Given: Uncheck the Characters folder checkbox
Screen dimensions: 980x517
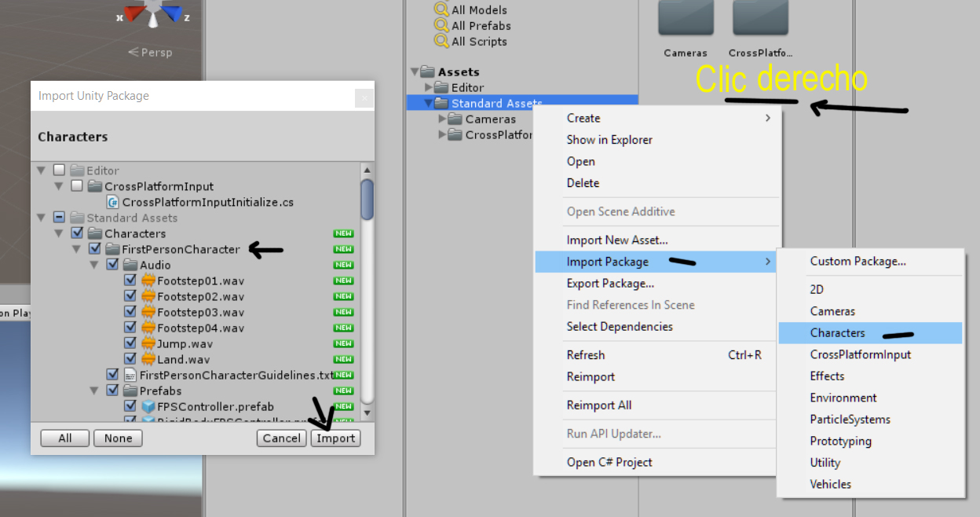Looking at the screenshot, I should click(x=76, y=233).
